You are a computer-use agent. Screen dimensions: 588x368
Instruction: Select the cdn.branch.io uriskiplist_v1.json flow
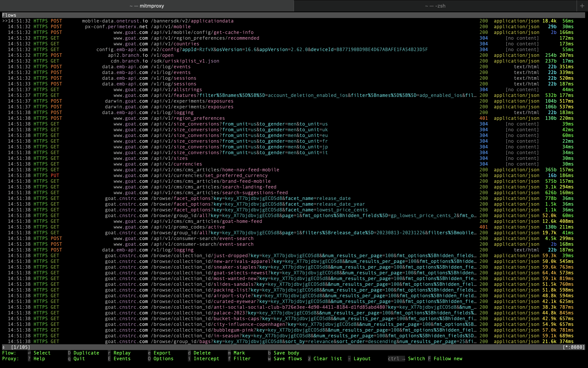click(x=294, y=61)
